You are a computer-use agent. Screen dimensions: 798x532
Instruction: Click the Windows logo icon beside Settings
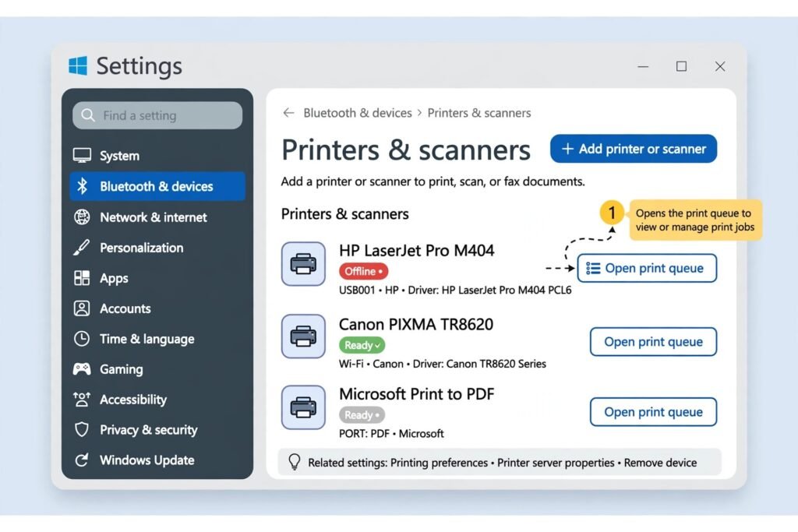click(78, 66)
